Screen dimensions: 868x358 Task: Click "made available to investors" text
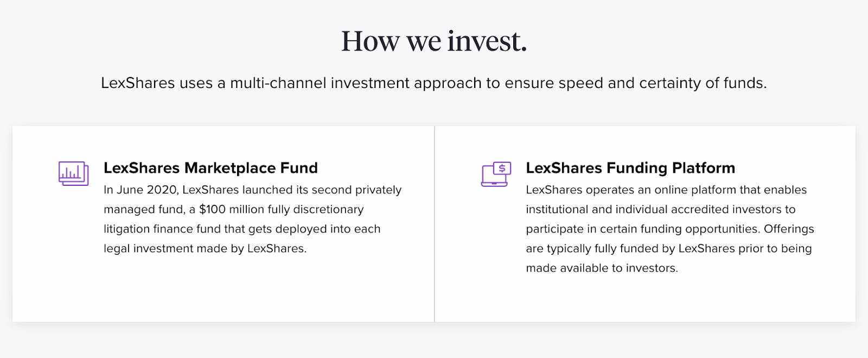tap(602, 268)
